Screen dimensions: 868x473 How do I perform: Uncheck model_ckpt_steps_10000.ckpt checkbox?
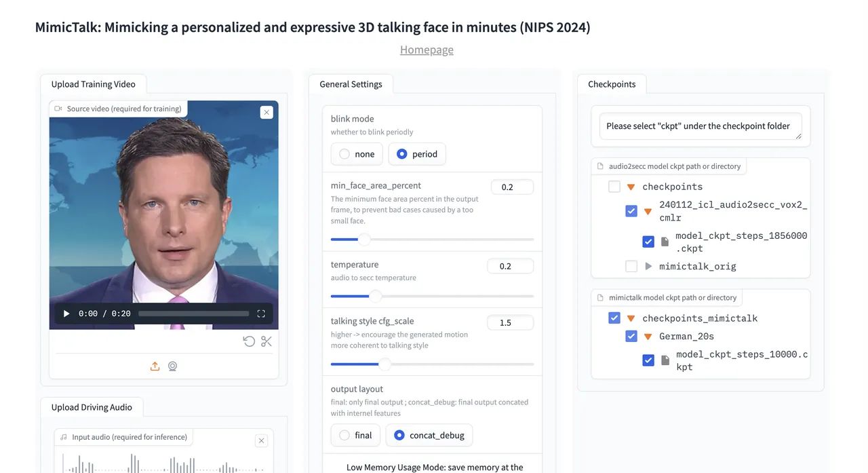click(x=648, y=360)
